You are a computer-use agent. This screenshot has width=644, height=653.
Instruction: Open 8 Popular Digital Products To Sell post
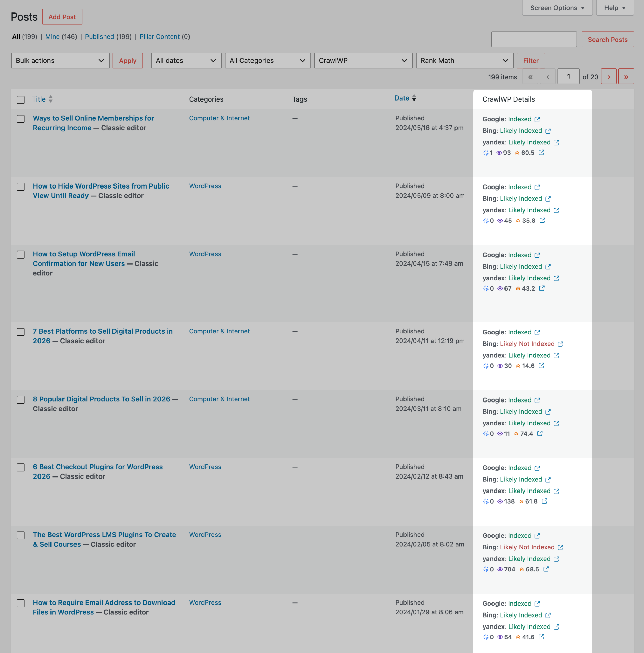[x=101, y=399]
